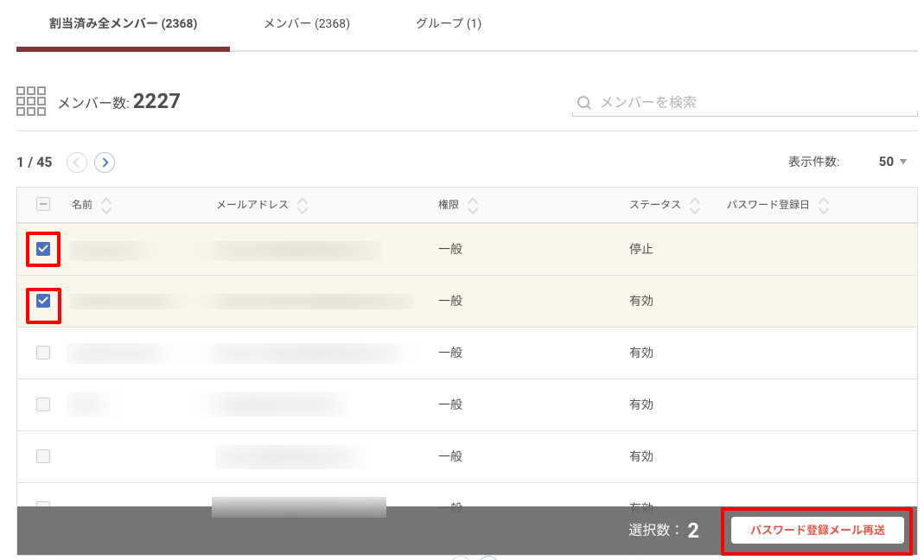The width and height of the screenshot is (924, 560).
Task: Click the 選択数: 2 label
Action: [x=664, y=530]
